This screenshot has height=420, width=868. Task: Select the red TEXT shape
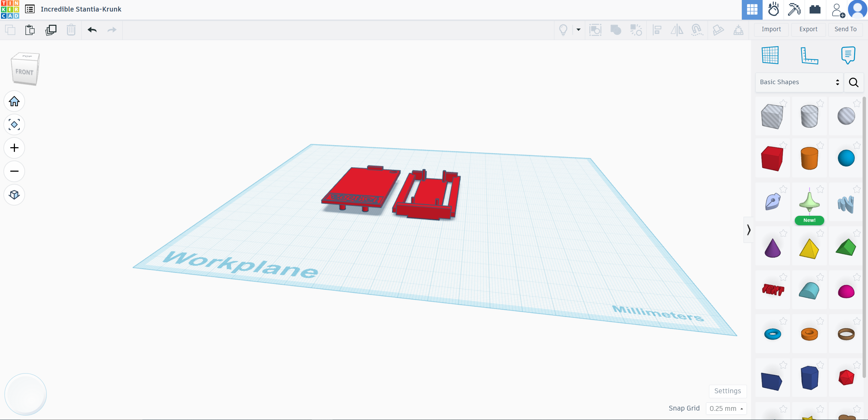click(773, 290)
